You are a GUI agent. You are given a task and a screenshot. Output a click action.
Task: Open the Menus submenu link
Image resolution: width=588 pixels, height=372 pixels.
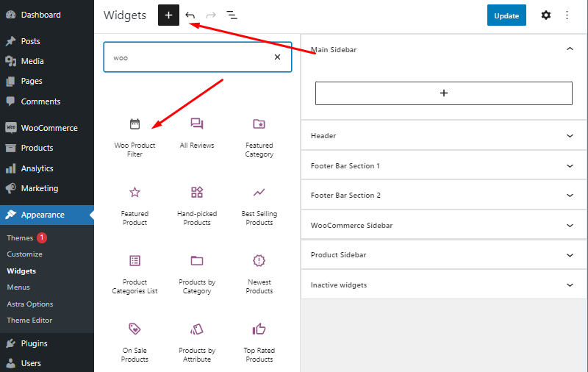(18, 287)
